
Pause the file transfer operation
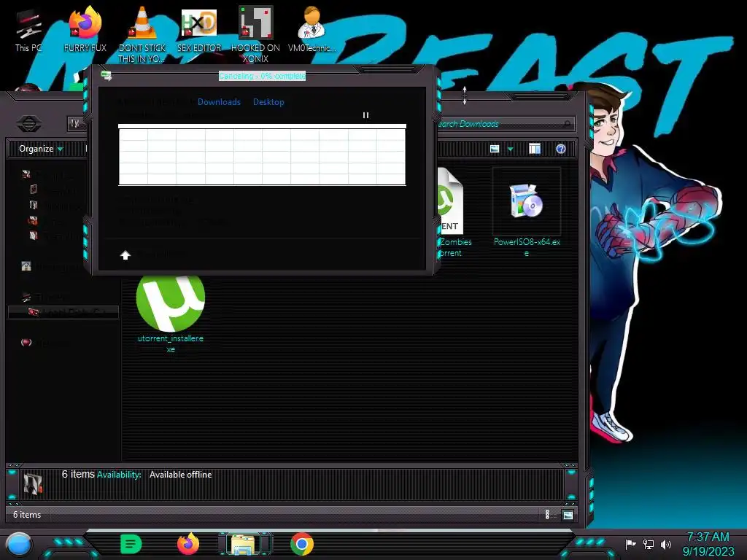click(x=366, y=115)
